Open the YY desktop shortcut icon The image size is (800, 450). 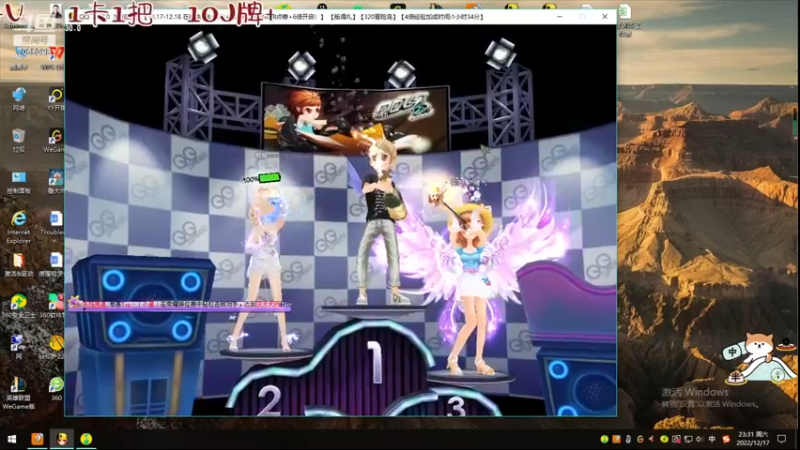56,98
